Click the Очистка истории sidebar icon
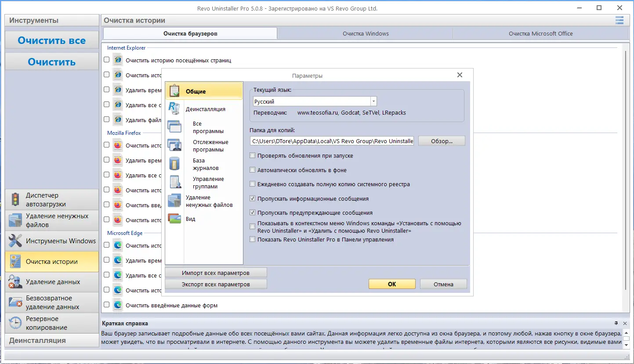This screenshot has width=634, height=364. pos(15,261)
